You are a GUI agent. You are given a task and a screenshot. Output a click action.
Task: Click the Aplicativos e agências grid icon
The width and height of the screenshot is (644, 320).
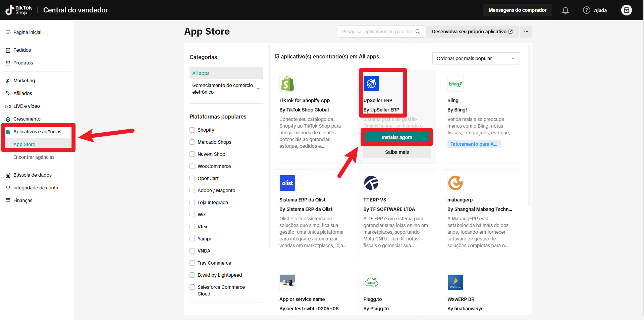coord(8,132)
